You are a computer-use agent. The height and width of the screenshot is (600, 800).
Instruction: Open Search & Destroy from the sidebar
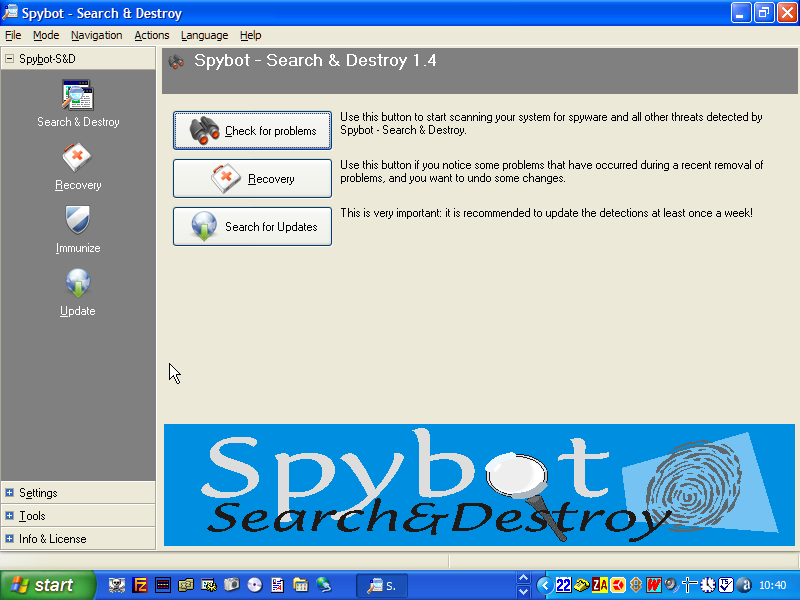tap(78, 103)
